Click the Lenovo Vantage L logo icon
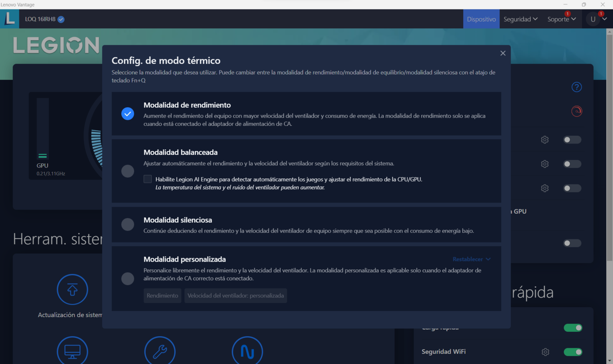This screenshot has width=613, height=364. 9,19
